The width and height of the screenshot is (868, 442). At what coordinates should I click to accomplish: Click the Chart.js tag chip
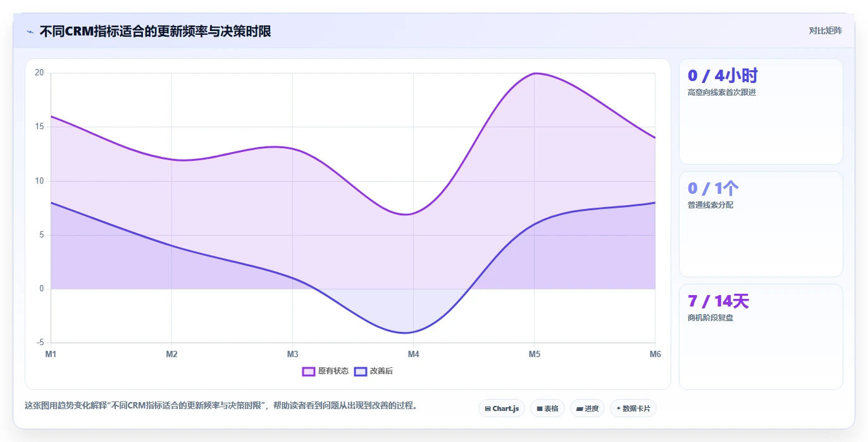click(502, 408)
